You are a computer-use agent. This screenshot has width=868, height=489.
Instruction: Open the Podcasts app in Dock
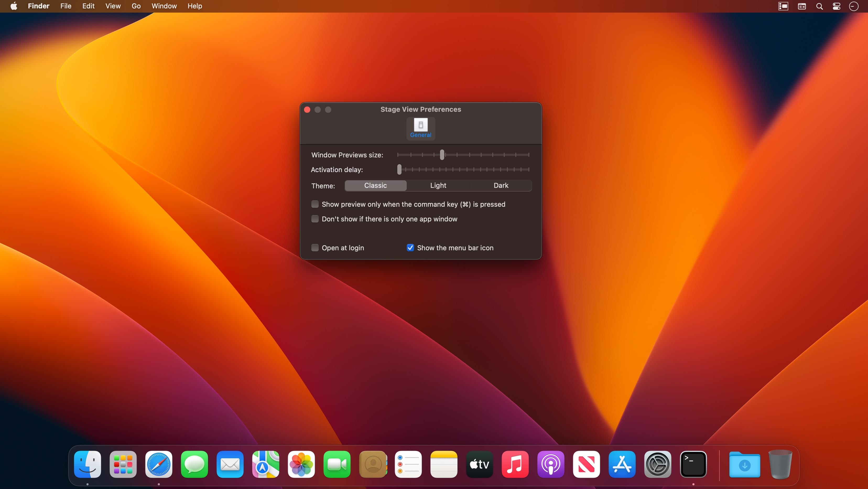pos(551,464)
